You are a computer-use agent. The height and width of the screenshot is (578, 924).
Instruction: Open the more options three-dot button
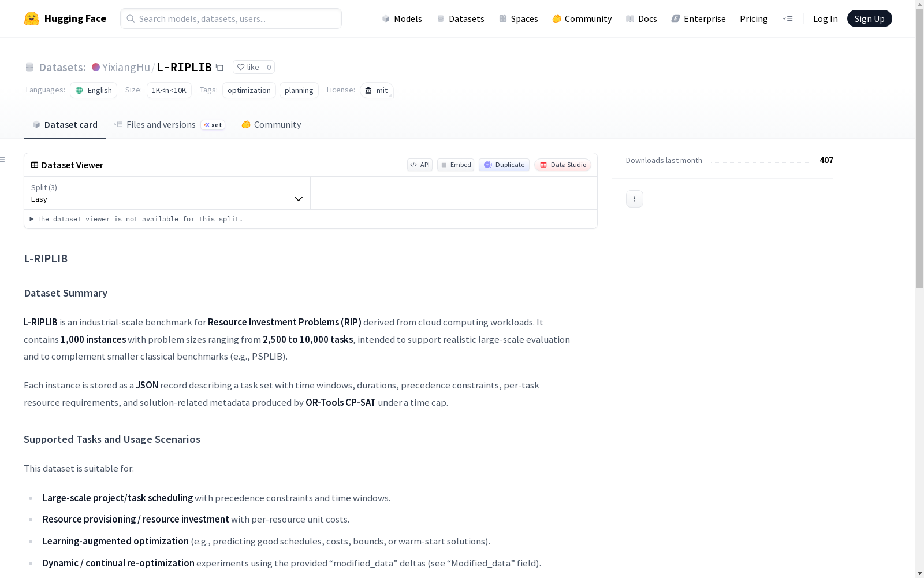635,199
